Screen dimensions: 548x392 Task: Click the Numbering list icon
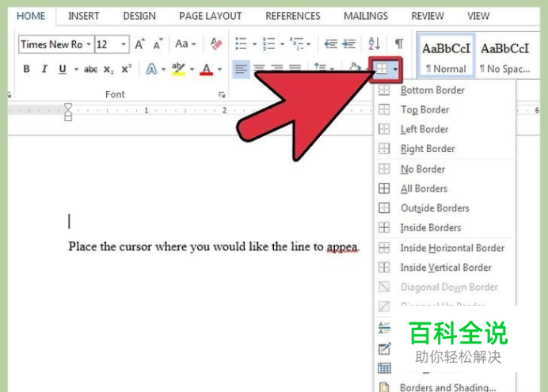click(268, 44)
